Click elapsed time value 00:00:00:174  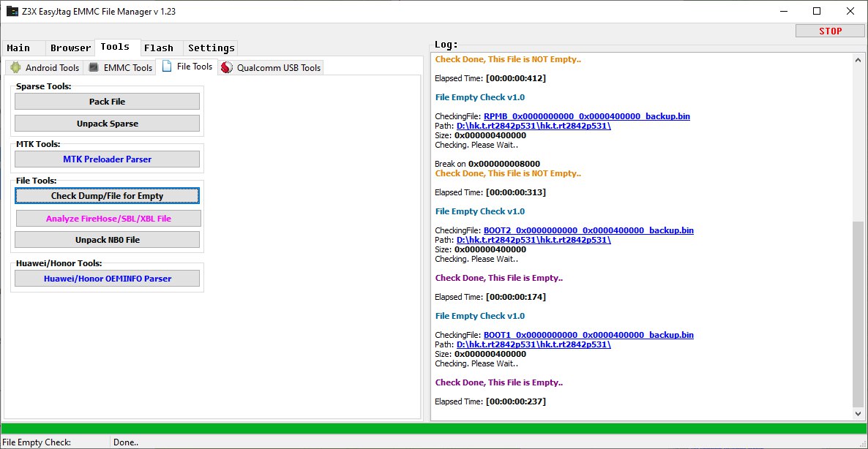pyautogui.click(x=516, y=297)
